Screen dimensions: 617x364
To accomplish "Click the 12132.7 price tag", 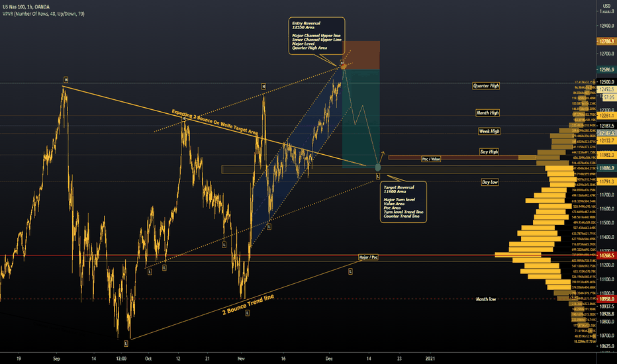I will point(607,141).
